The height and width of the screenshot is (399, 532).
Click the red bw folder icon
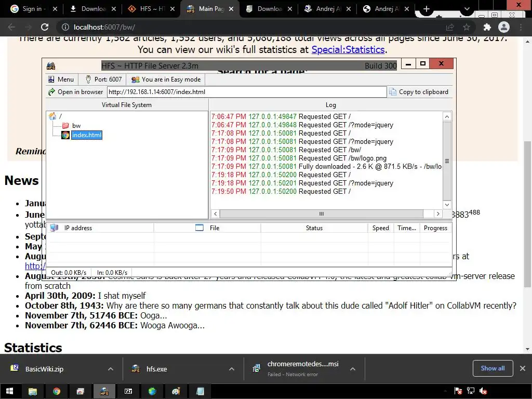tap(65, 126)
